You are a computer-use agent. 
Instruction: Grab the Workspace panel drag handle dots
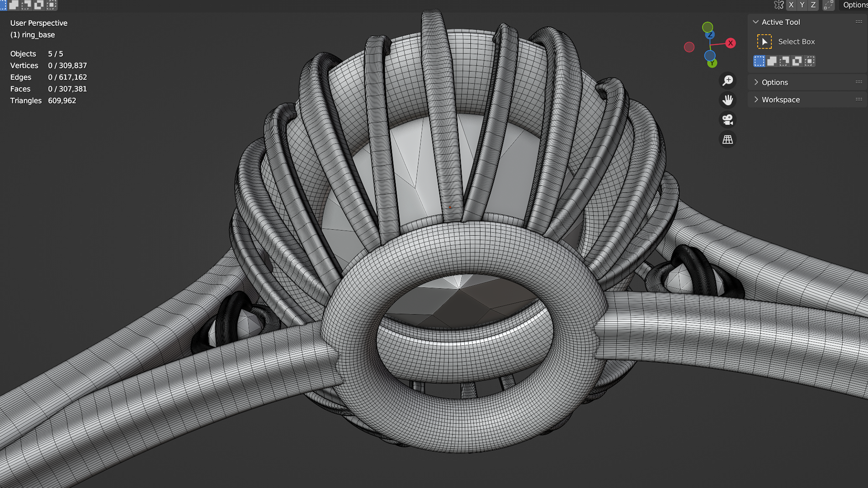tap(859, 99)
